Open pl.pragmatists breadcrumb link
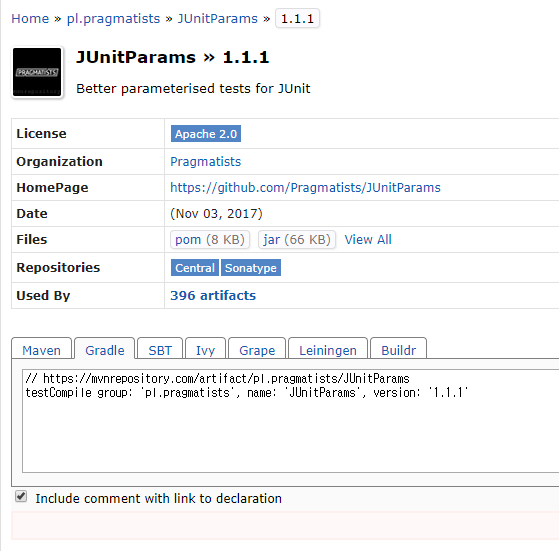This screenshot has height=551, width=559. 113,19
